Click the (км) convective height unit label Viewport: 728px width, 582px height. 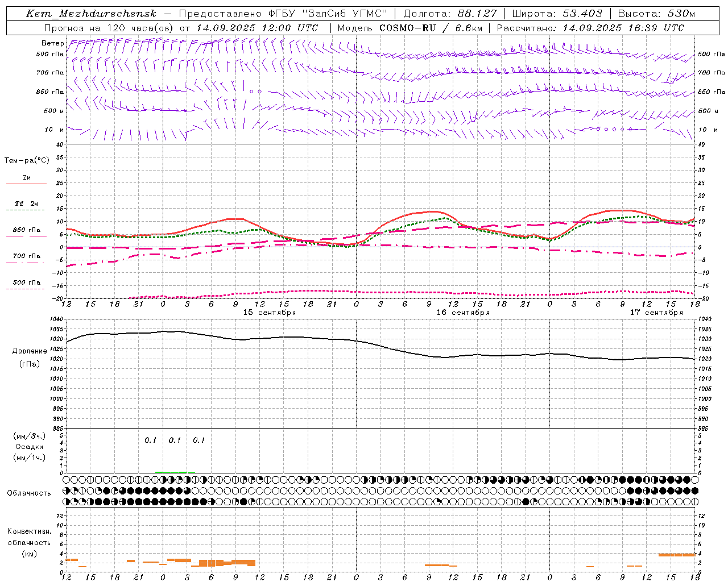[30, 554]
